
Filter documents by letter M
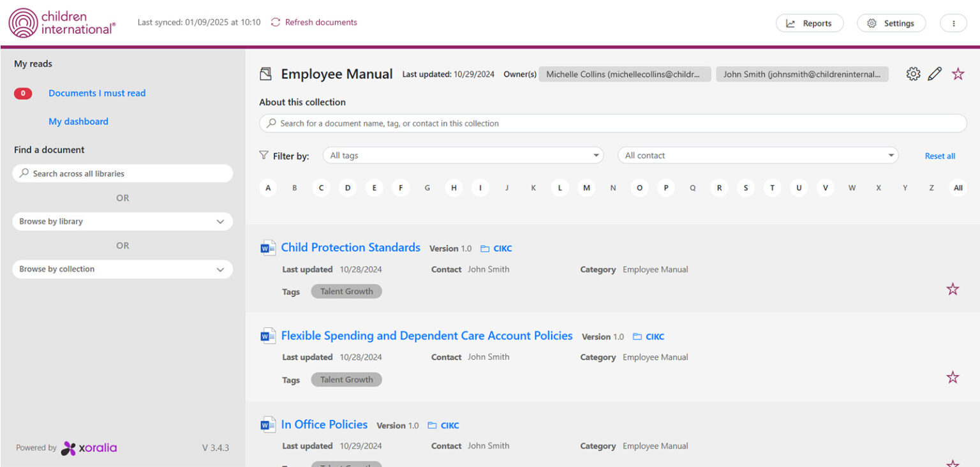[x=586, y=188]
